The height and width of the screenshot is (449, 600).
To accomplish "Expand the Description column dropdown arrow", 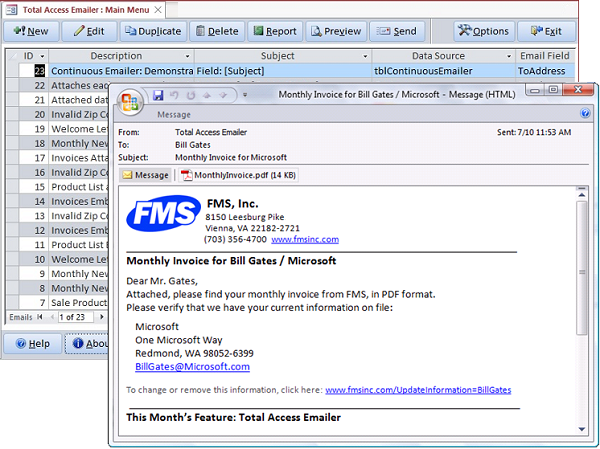I will pyautogui.click(x=186, y=56).
